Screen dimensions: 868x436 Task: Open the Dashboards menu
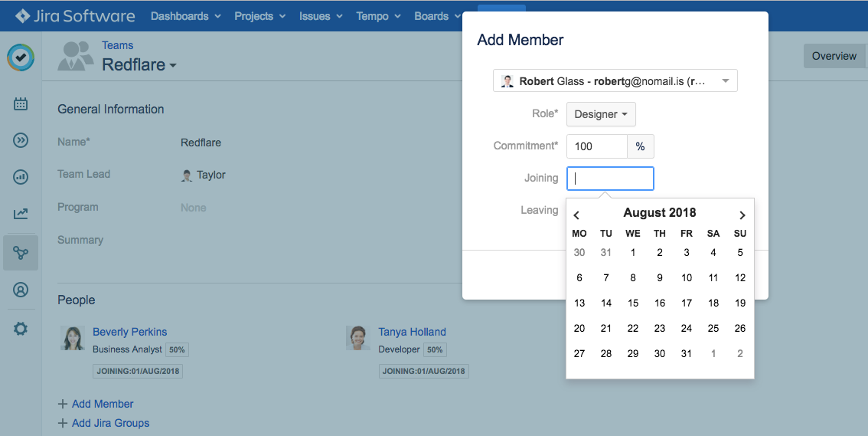point(185,16)
